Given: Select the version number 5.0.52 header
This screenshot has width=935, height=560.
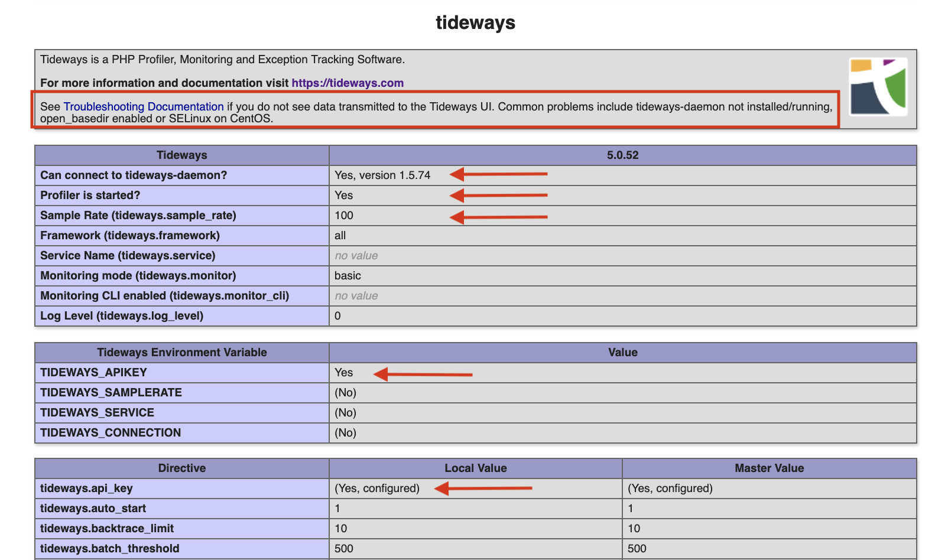Looking at the screenshot, I should coord(622,155).
